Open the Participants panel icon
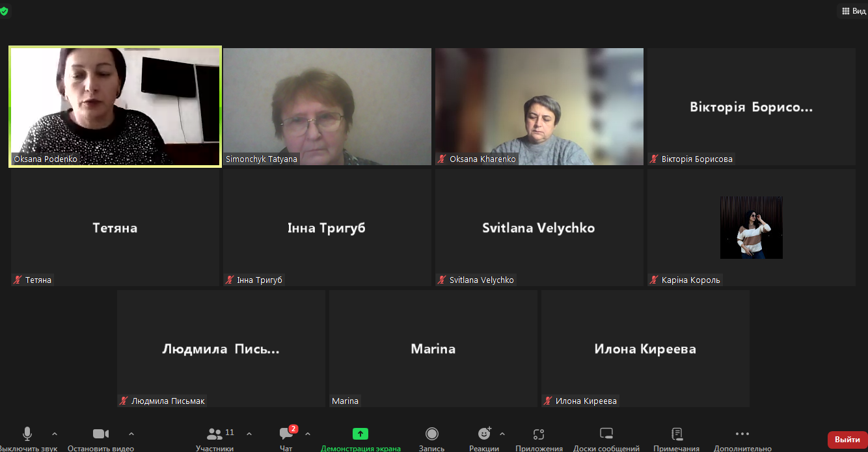This screenshot has height=452, width=868. pyautogui.click(x=215, y=434)
